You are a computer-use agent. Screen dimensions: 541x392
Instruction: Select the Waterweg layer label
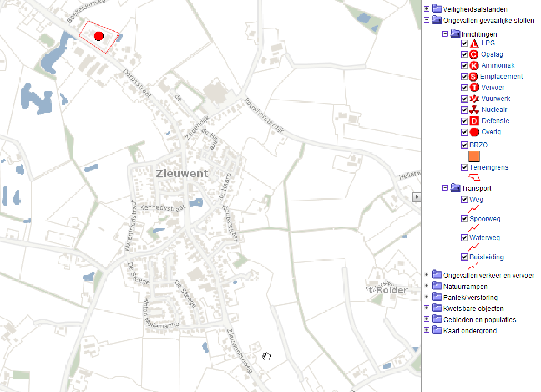485,237
